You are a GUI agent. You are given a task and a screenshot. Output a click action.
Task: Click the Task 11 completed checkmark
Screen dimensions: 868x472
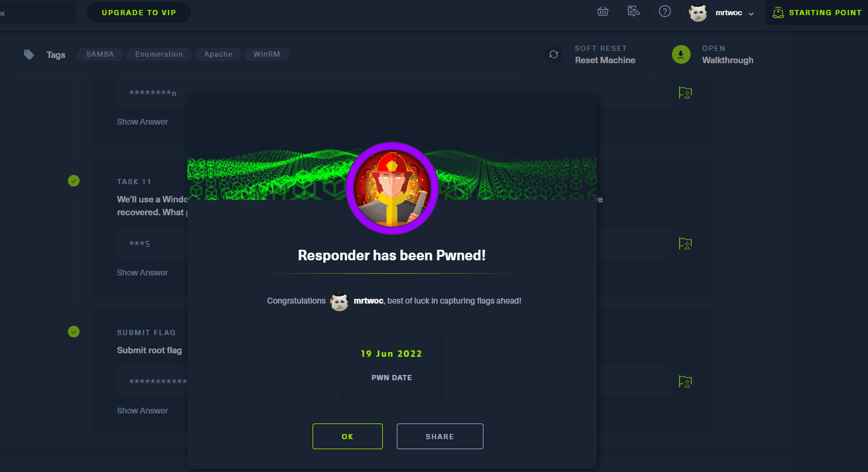click(73, 181)
